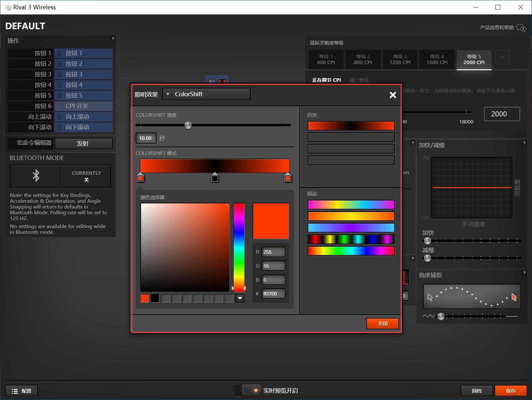Screen dimensions: 532x400
Task: Open the 按钮 6 CPI 开关 binding
Action: pos(84,106)
